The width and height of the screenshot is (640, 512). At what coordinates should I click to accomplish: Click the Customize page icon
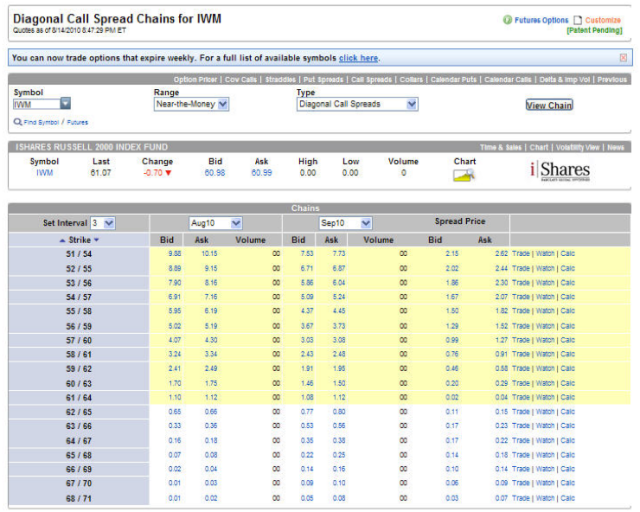click(578, 20)
